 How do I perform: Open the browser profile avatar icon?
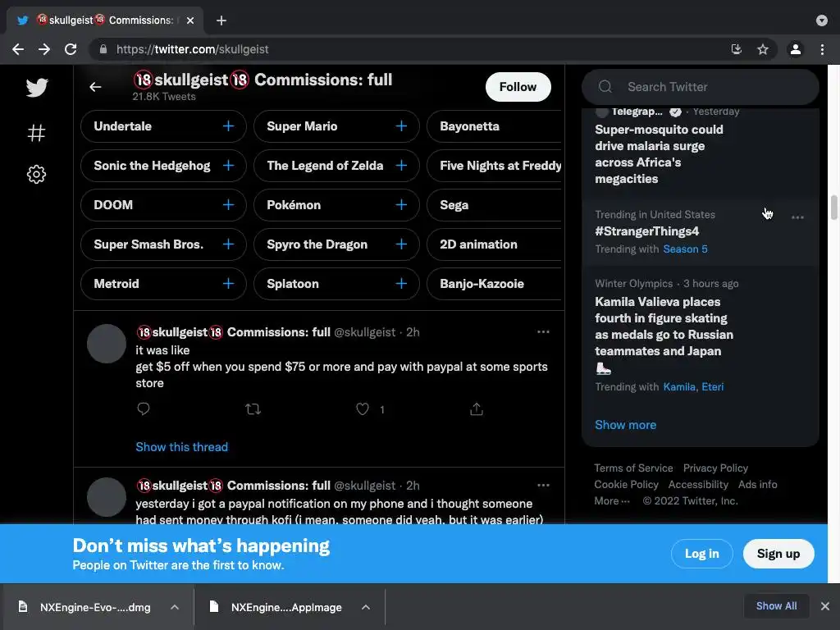coord(796,49)
